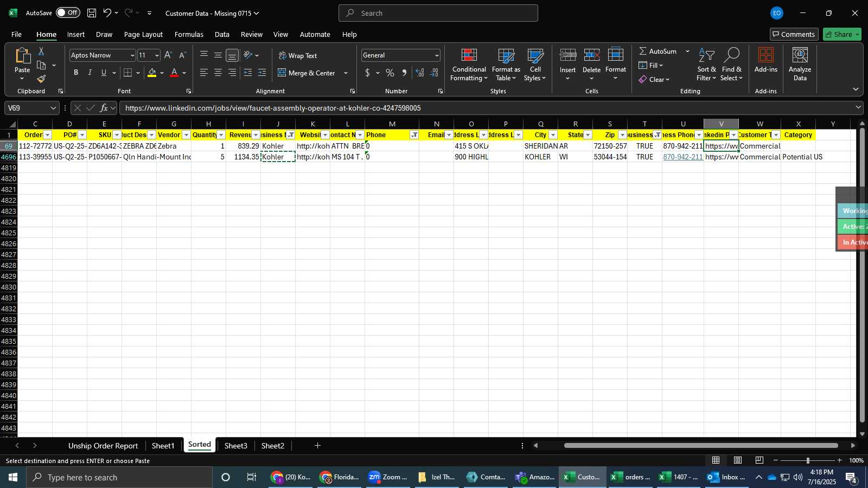The height and width of the screenshot is (488, 868).
Task: Center-align the cell text horizontally
Action: (218, 73)
